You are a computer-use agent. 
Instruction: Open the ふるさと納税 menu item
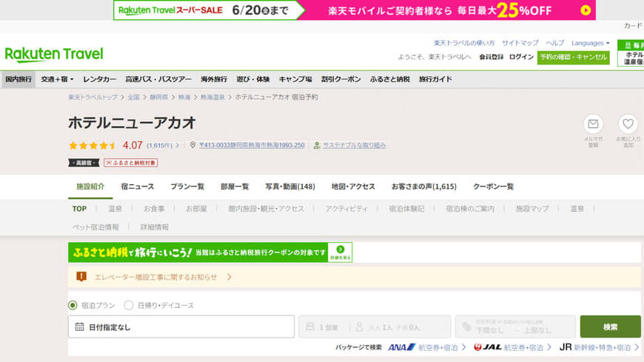tap(390, 79)
